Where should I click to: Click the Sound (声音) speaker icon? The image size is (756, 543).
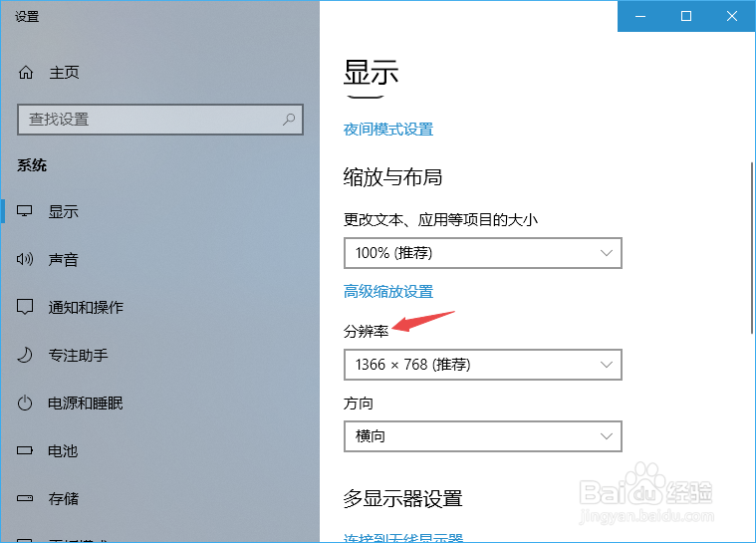click(26, 260)
